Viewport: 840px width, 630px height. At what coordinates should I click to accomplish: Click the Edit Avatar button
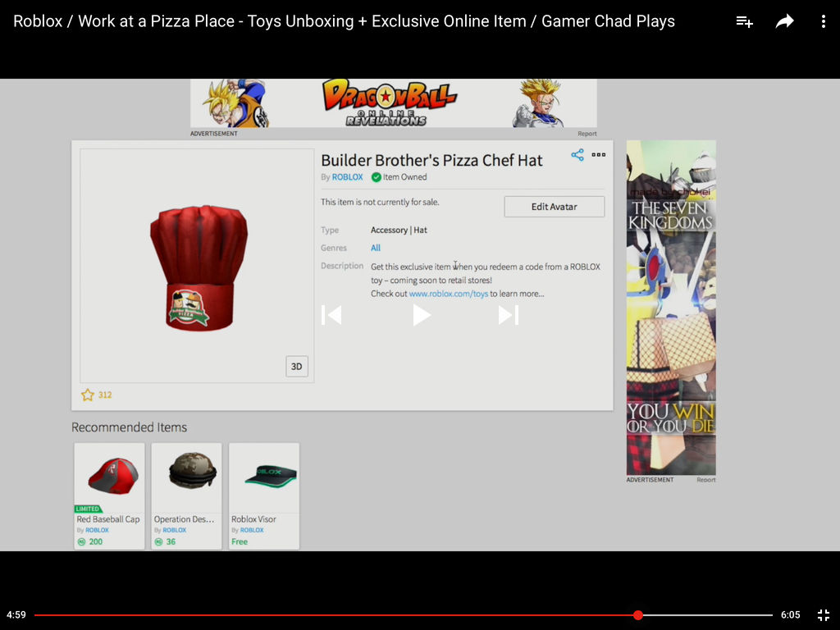click(554, 206)
